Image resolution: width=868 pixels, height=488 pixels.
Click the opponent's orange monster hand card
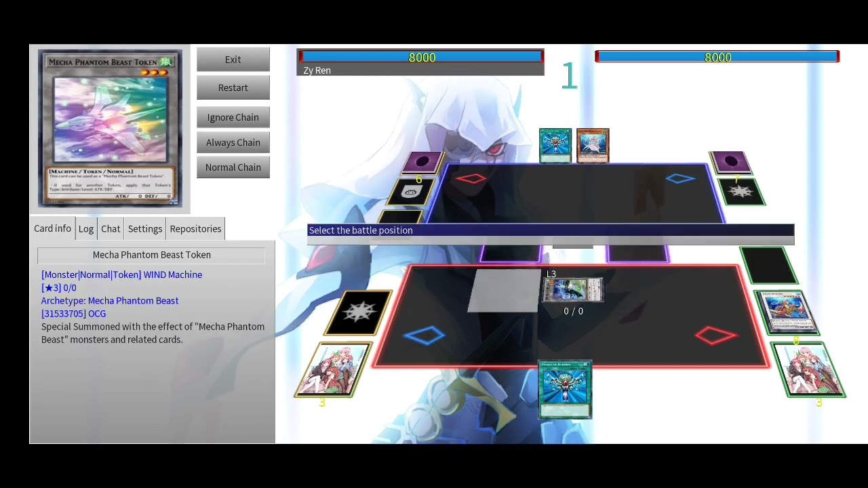tap(593, 146)
